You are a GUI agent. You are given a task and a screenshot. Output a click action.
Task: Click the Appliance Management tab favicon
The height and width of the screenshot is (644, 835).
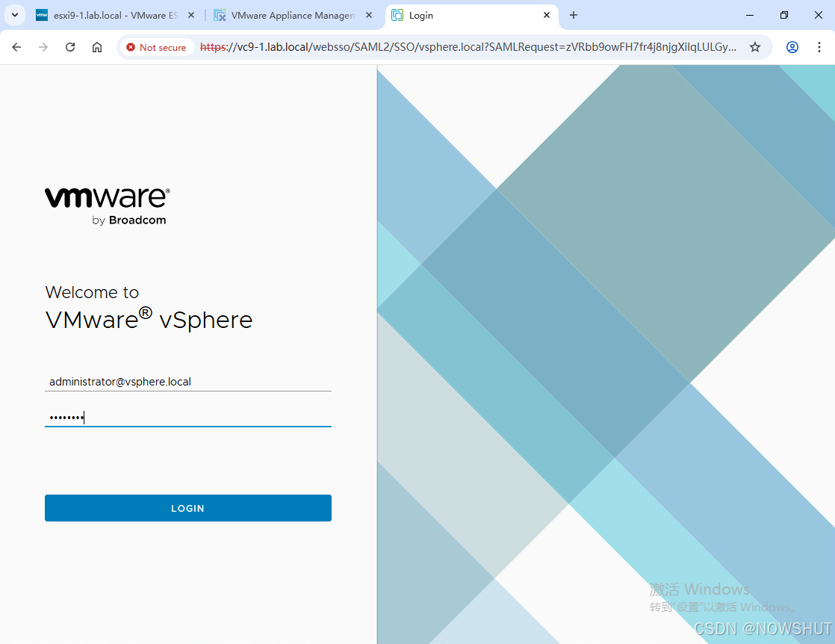pos(220,16)
